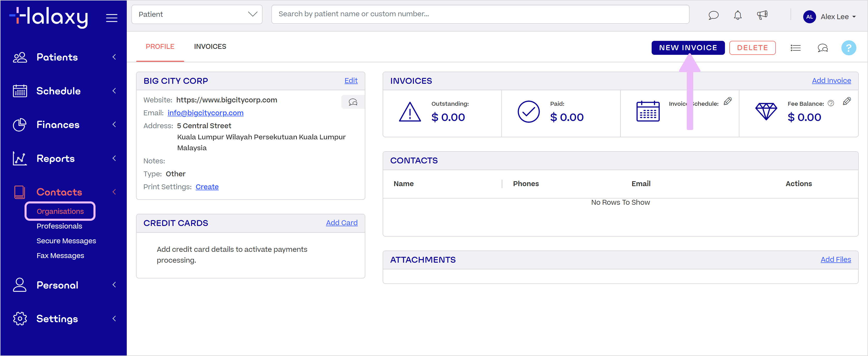This screenshot has height=356, width=868.
Task: Switch to the Invoices tab
Action: 210,47
